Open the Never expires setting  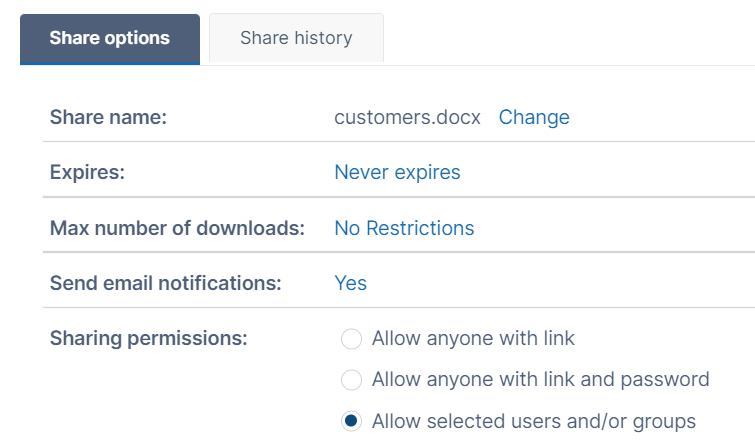[x=397, y=172]
